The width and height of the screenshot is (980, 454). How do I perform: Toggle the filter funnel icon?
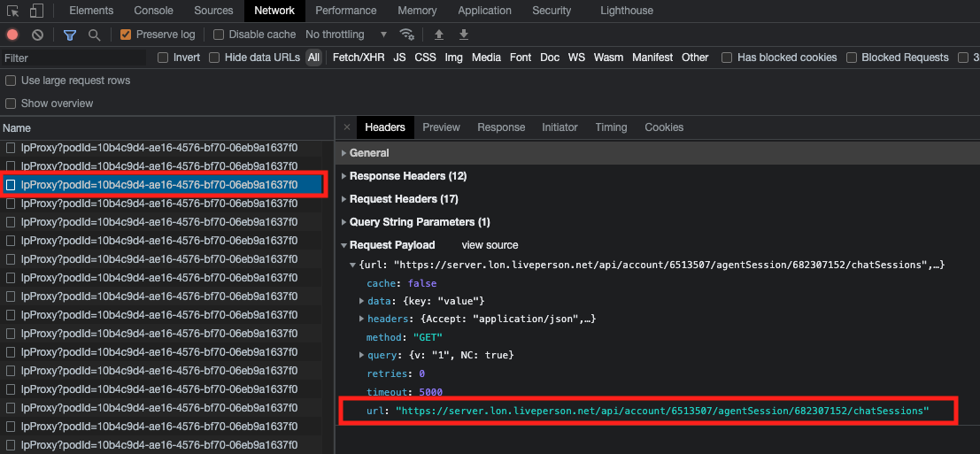click(x=69, y=35)
